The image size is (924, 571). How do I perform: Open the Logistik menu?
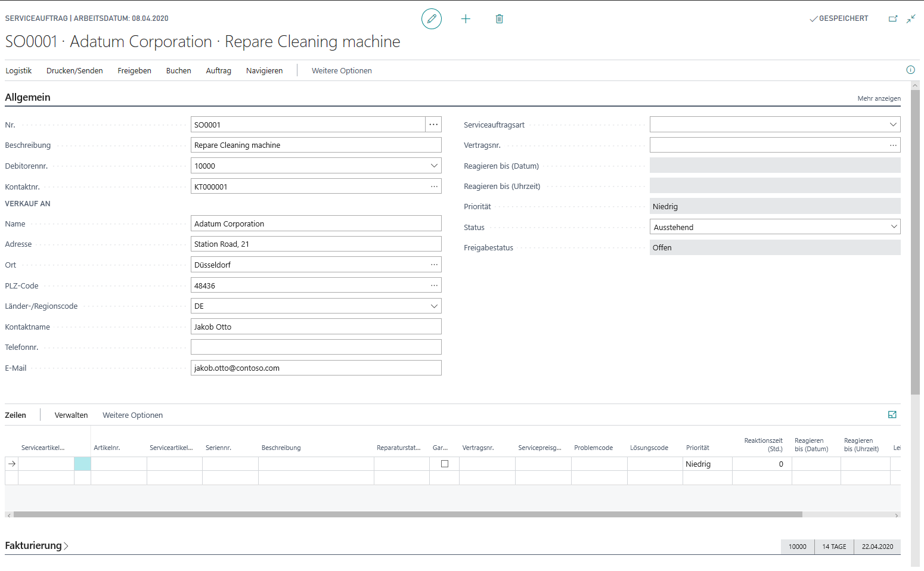(x=18, y=70)
